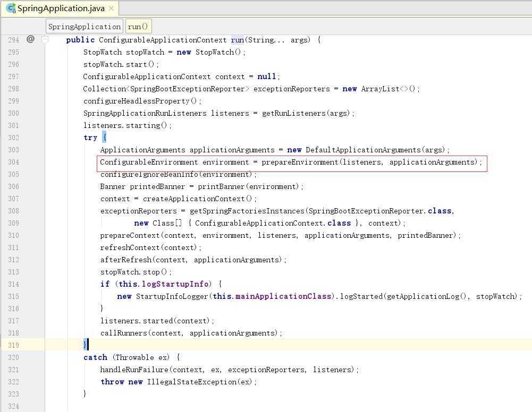This screenshot has width=532, height=412.
Task: Click the printBanner method call
Action: click(222, 187)
